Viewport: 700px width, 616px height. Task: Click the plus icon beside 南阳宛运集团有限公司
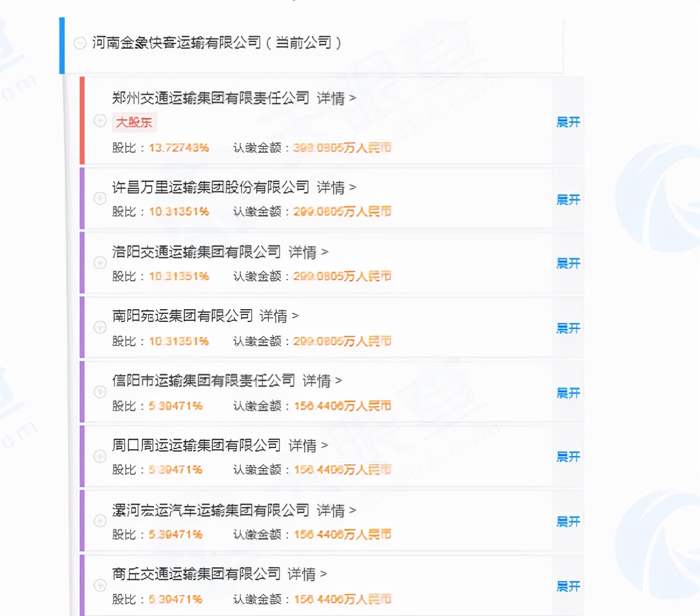100,327
